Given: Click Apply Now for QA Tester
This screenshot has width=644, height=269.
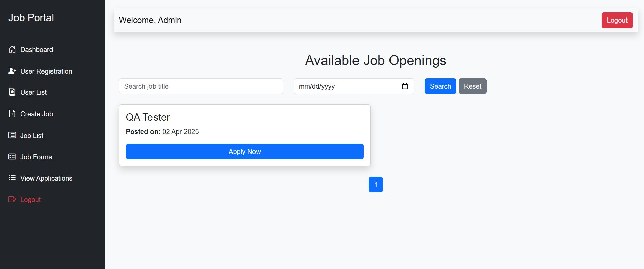Looking at the screenshot, I should coord(244,152).
